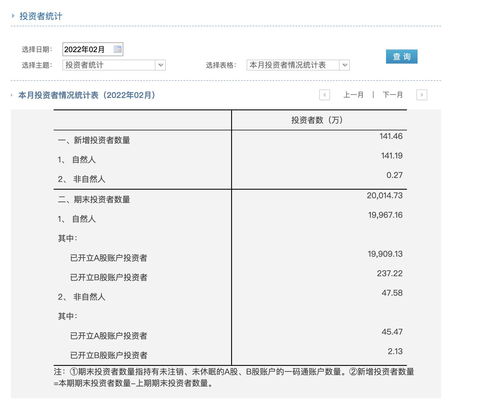Click the 选择主题 label
The image size is (499, 420).
[37, 65]
